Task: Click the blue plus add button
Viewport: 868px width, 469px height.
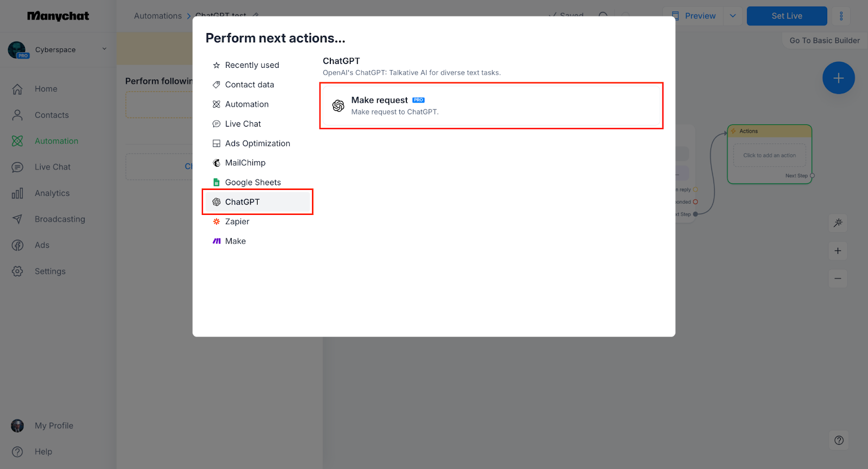Action: point(838,78)
